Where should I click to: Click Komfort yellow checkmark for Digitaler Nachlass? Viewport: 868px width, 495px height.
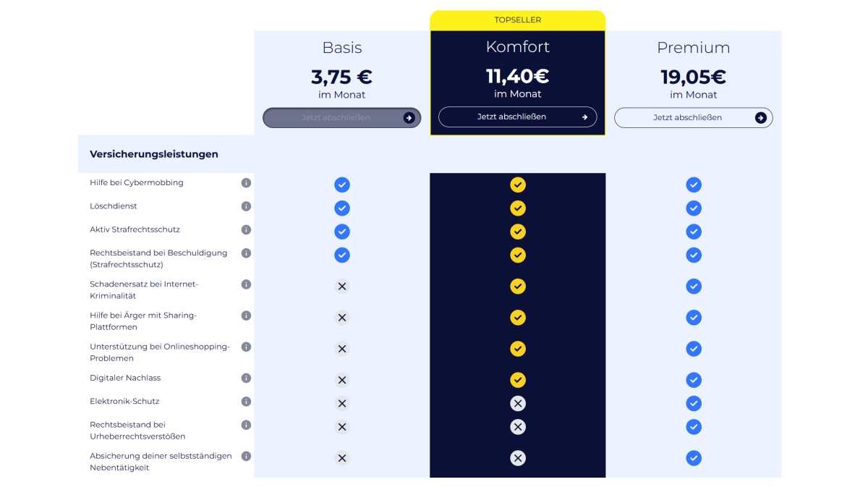click(518, 380)
